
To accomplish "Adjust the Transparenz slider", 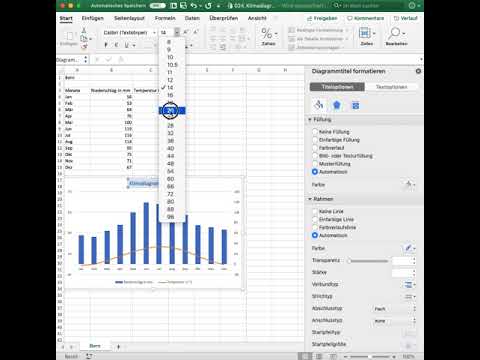I will [x=368, y=261].
